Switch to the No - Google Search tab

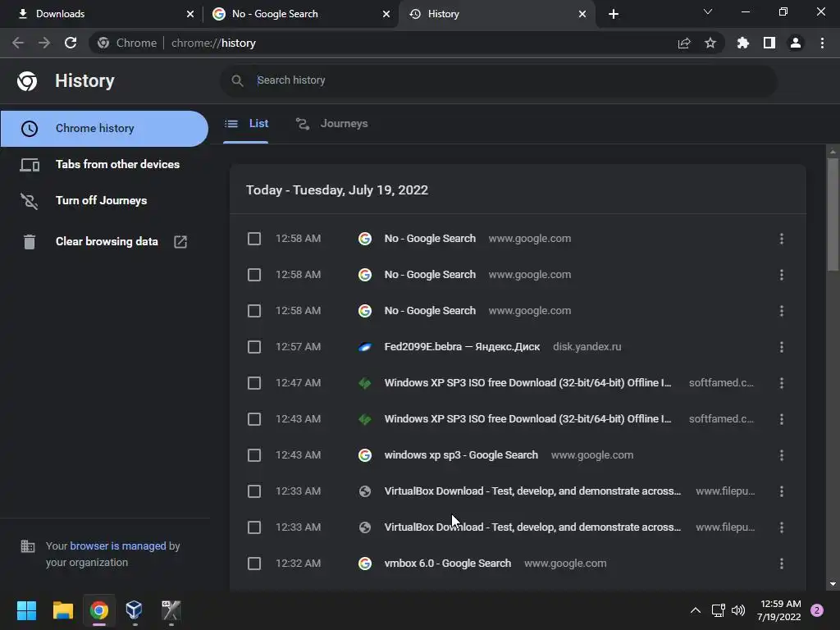301,14
